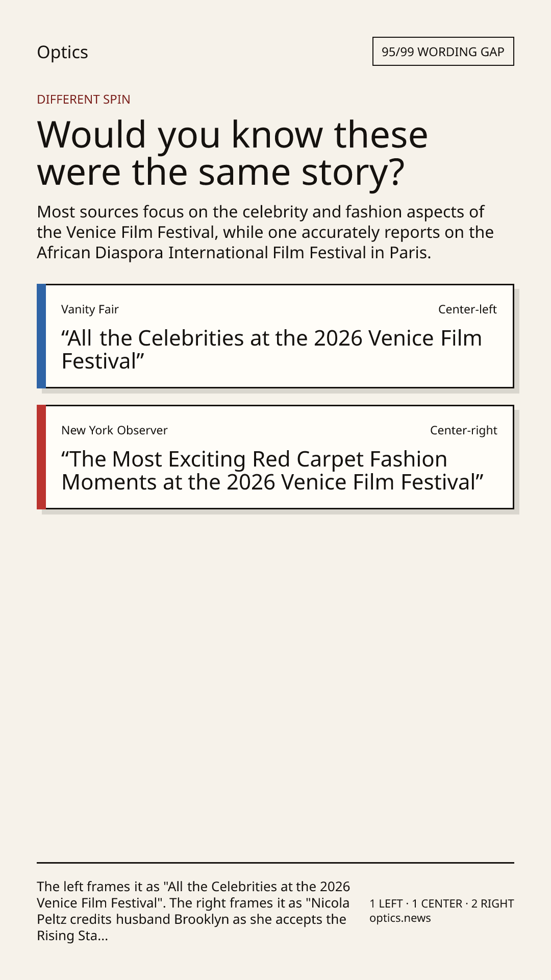Click the Optics logo text
551x980 pixels.
pyautogui.click(x=62, y=52)
